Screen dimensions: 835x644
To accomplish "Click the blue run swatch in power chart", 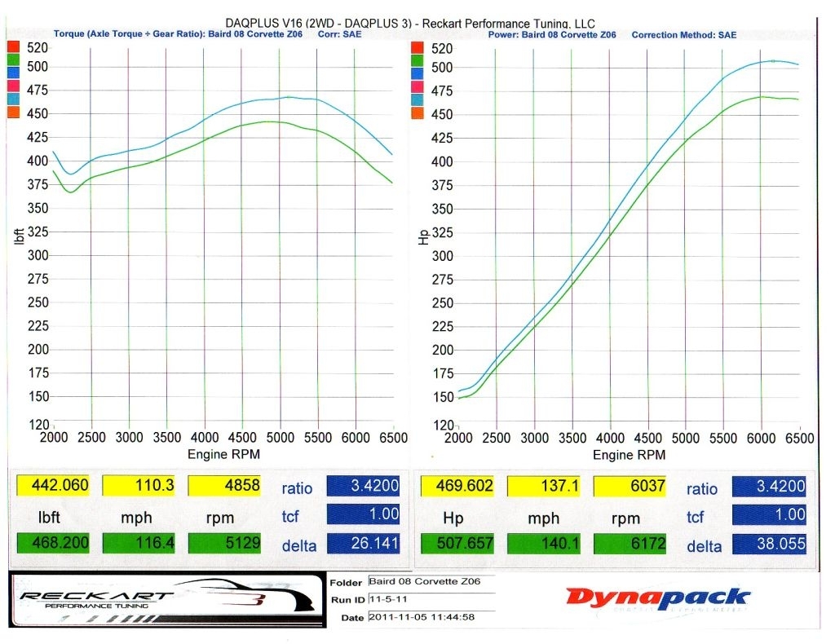I will tap(418, 74).
